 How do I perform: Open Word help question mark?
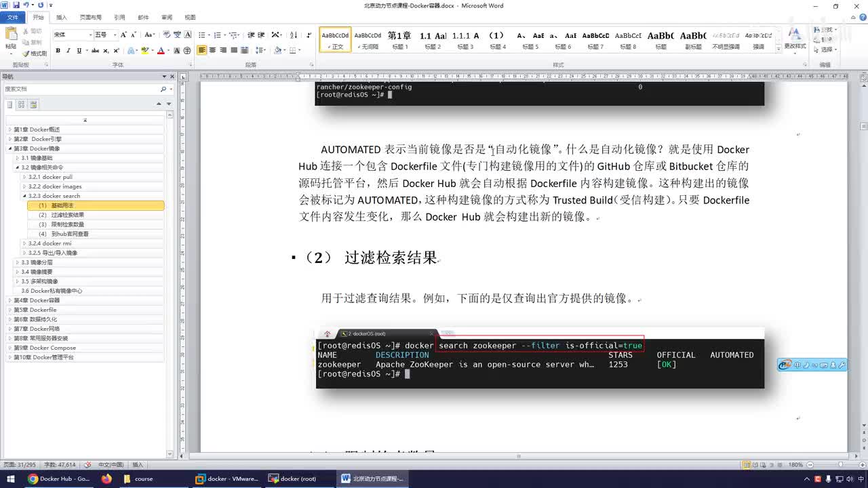861,18
